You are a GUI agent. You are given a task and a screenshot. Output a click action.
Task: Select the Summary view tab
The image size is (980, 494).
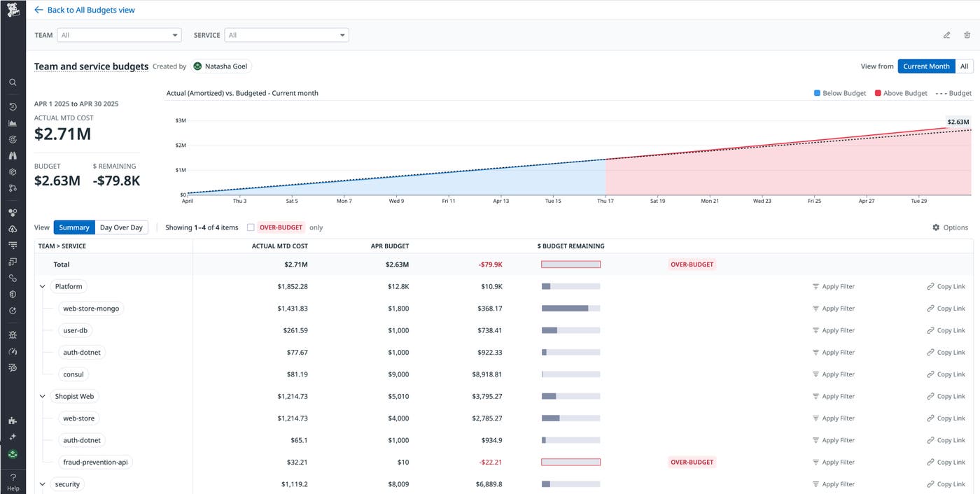74,227
